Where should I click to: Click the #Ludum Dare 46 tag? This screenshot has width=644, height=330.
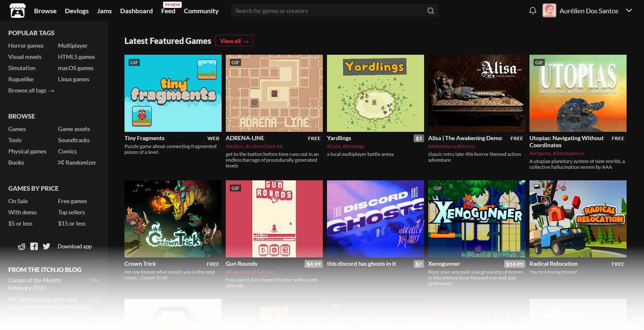pyautogui.click(x=264, y=146)
